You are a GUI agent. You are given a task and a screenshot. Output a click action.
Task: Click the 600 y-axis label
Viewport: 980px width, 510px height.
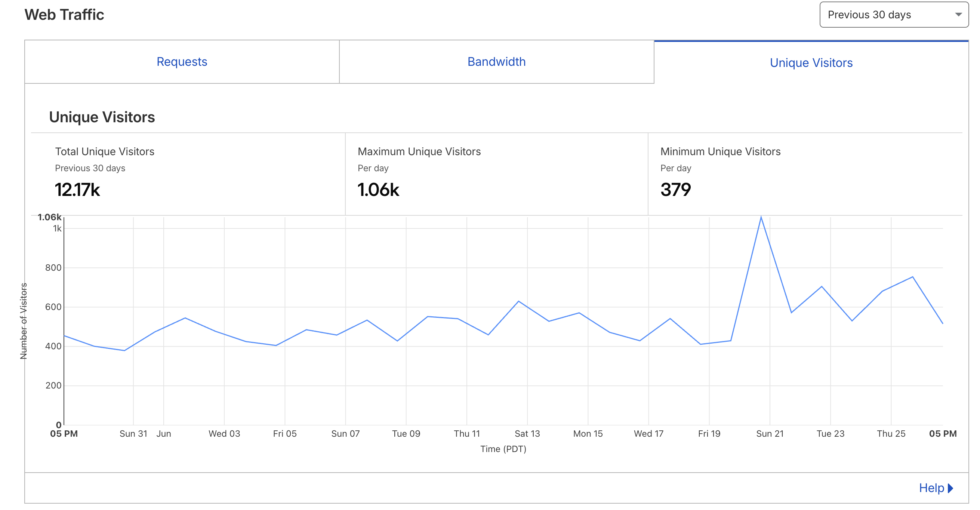click(x=53, y=307)
